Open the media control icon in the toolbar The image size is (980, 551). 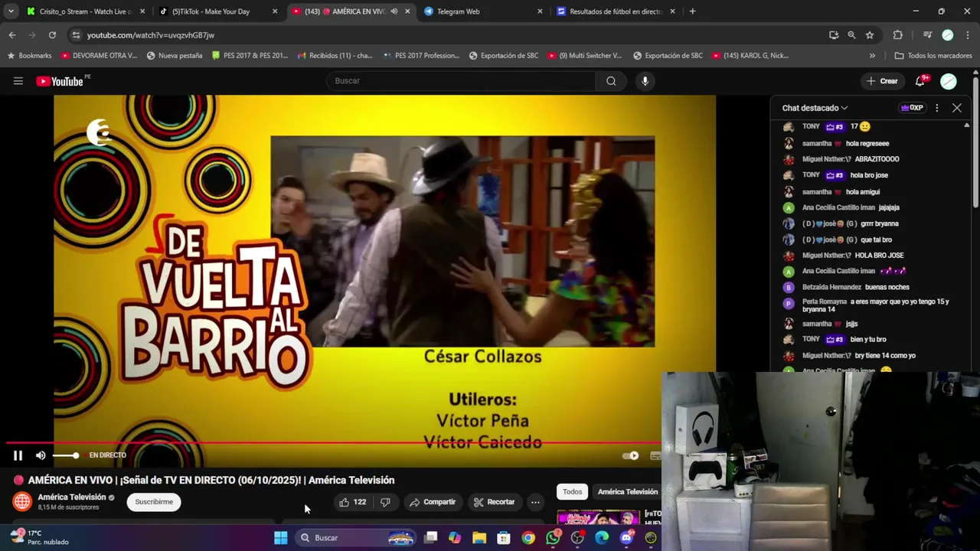tap(927, 35)
